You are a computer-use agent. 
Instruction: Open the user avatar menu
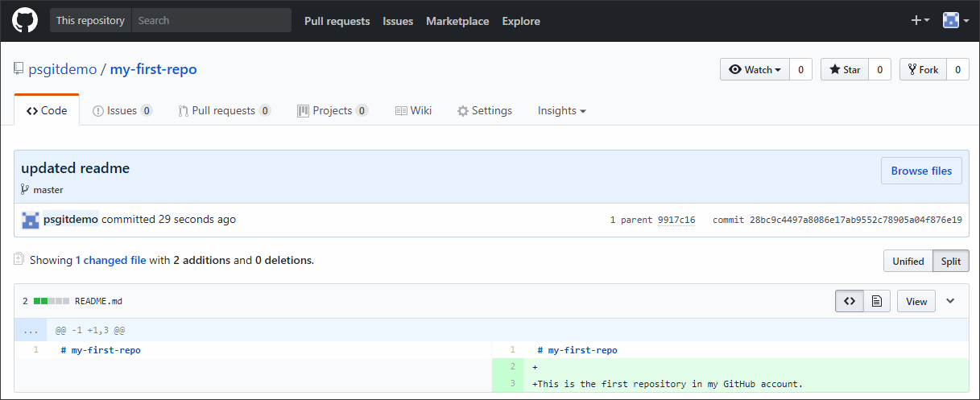[955, 21]
